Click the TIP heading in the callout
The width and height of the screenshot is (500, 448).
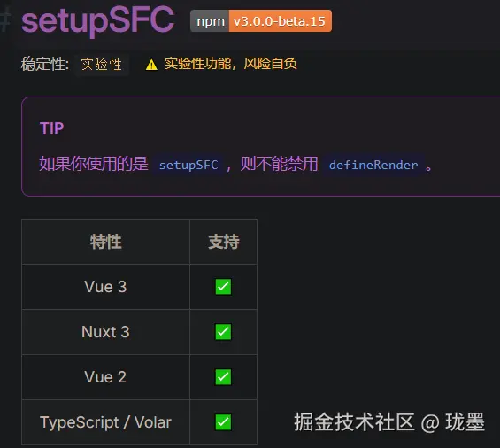pos(51,128)
